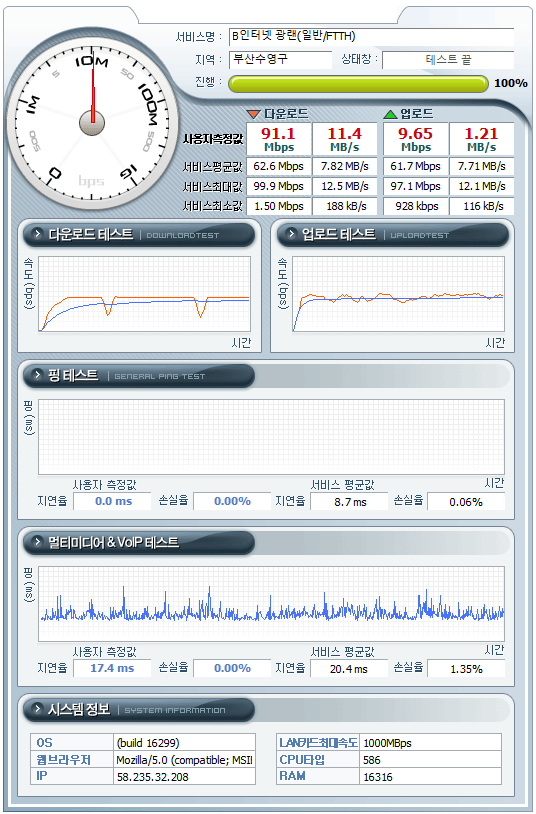Click arrow icon beside 멀티미디어 & VoIP header

point(37,542)
